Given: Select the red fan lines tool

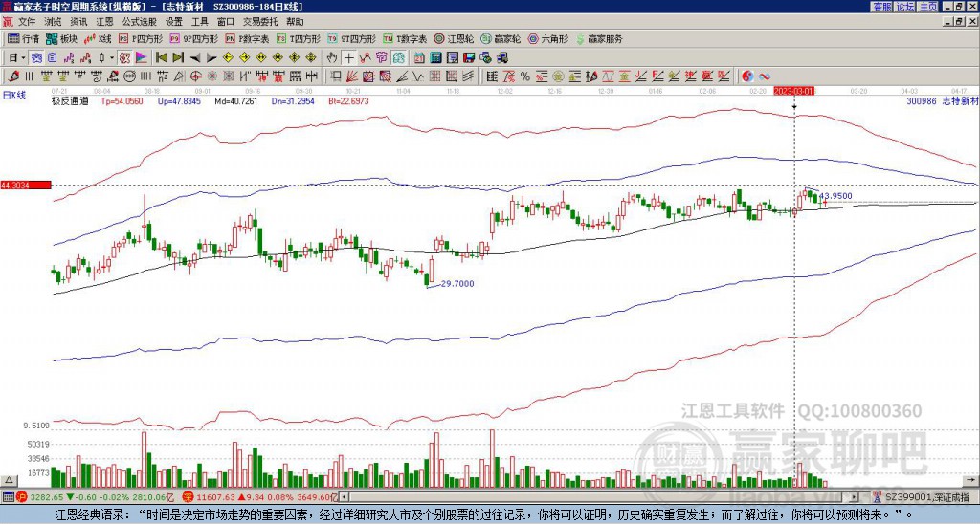Looking at the screenshot, I should coord(352,76).
